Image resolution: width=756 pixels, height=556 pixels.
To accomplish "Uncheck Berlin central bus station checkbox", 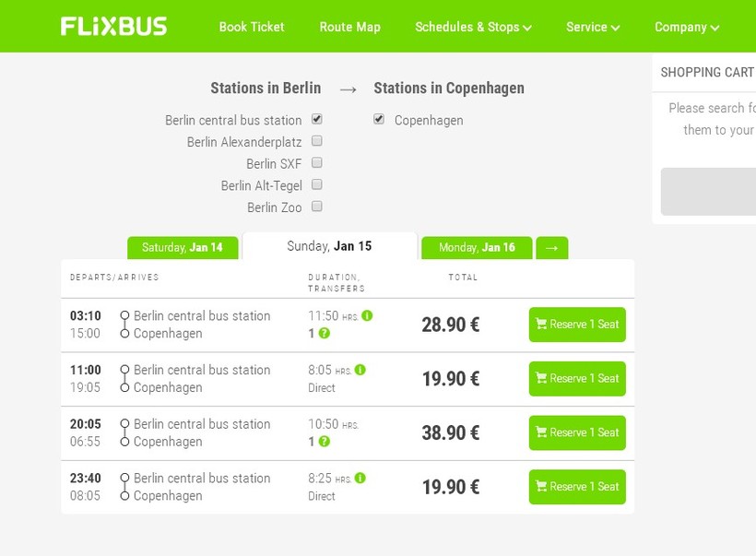I will (x=317, y=119).
